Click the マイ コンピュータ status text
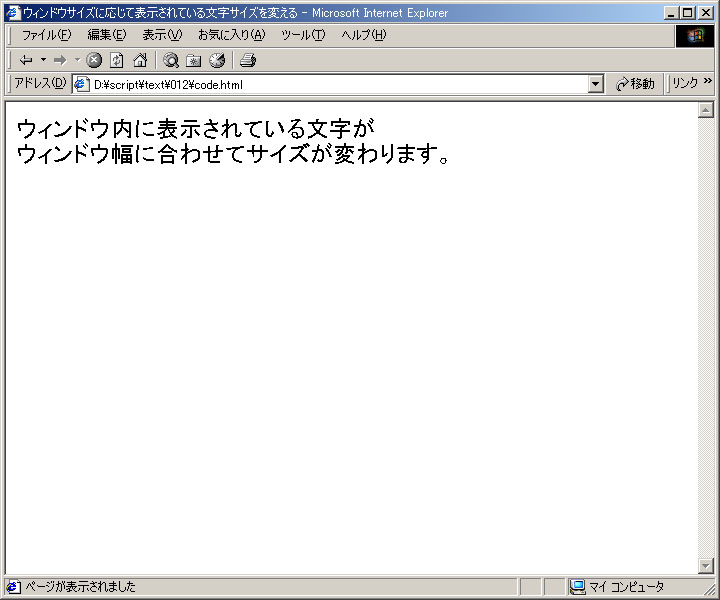720x600 pixels. pos(626,587)
